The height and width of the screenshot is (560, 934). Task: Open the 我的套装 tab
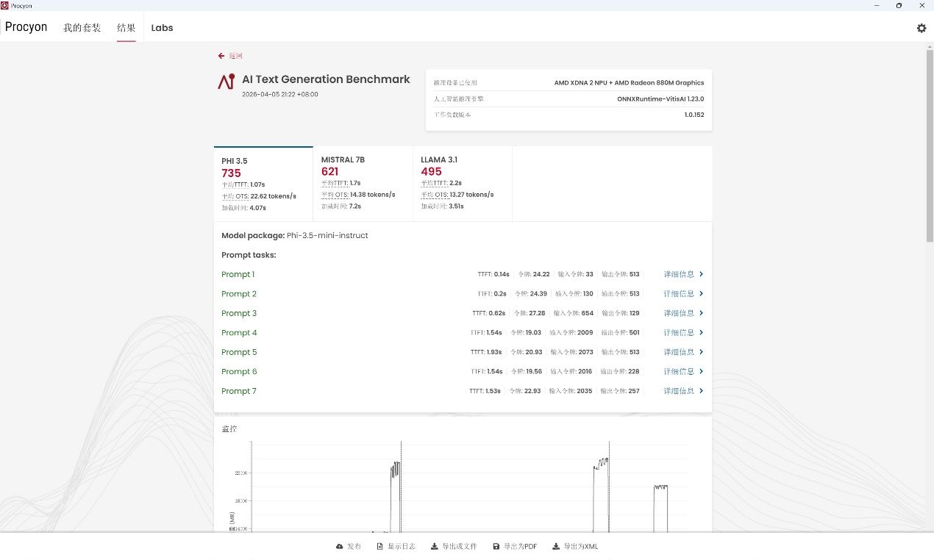coord(82,28)
